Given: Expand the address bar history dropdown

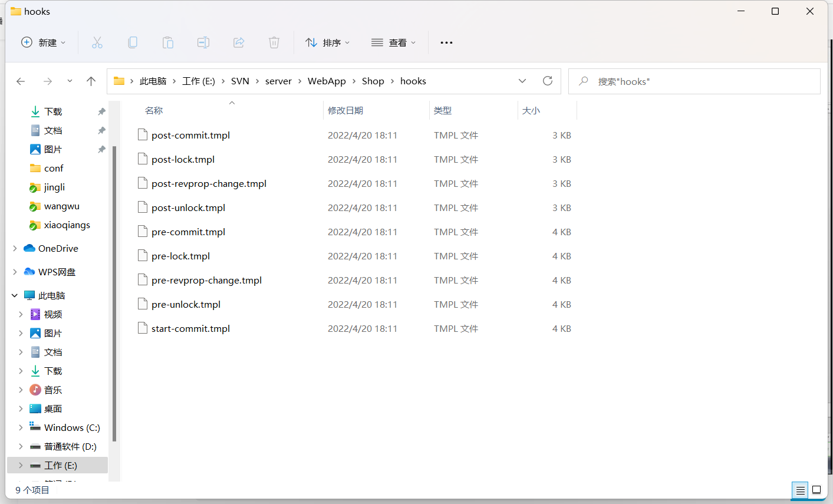Looking at the screenshot, I should (522, 81).
